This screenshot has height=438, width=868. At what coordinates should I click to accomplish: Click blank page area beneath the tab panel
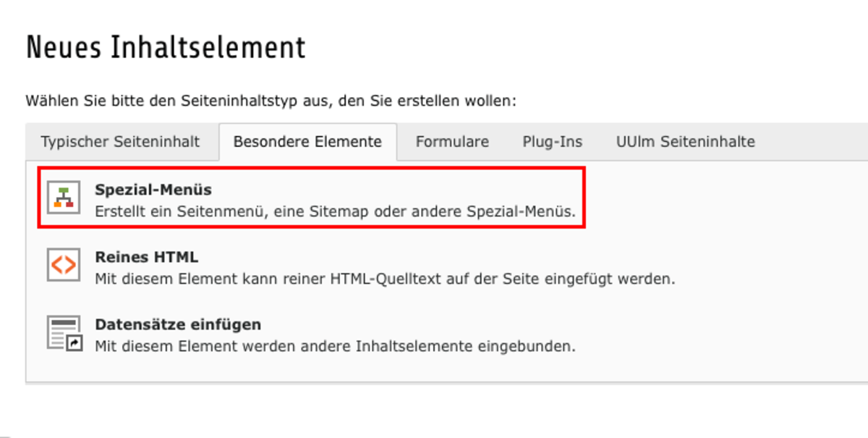(434, 413)
